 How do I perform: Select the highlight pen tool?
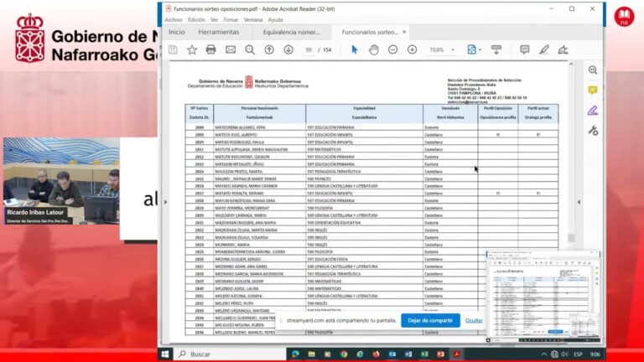point(543,49)
